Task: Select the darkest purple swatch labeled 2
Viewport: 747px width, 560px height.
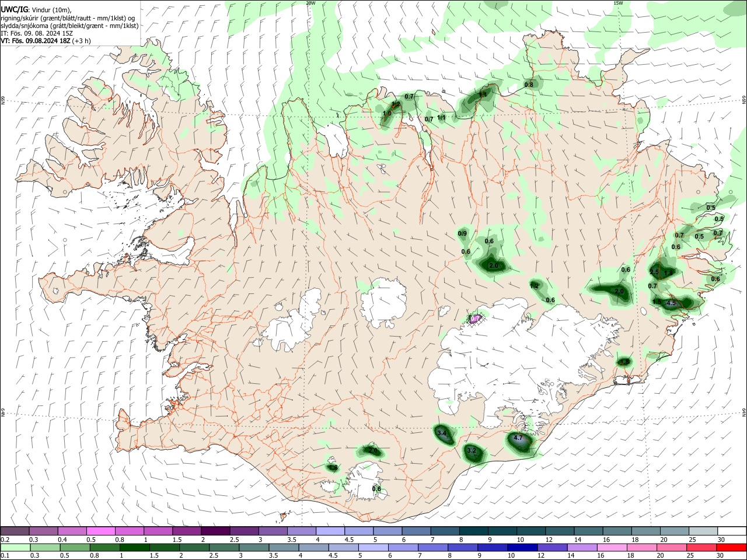Action: point(215,531)
